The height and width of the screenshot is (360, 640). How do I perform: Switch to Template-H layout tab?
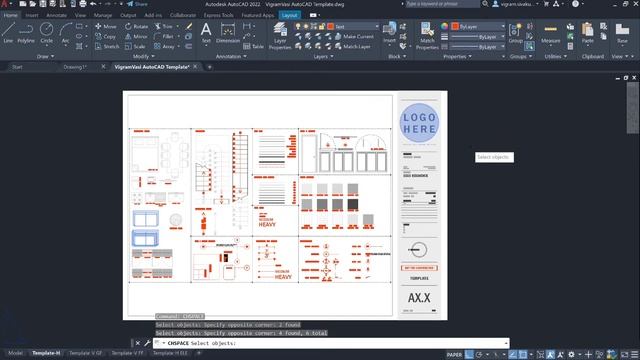[x=46, y=353]
